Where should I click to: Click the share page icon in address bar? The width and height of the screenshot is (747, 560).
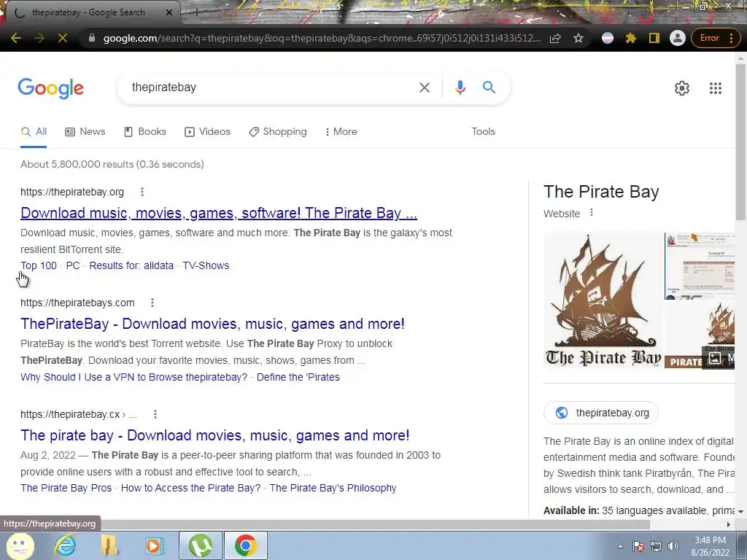tap(555, 38)
